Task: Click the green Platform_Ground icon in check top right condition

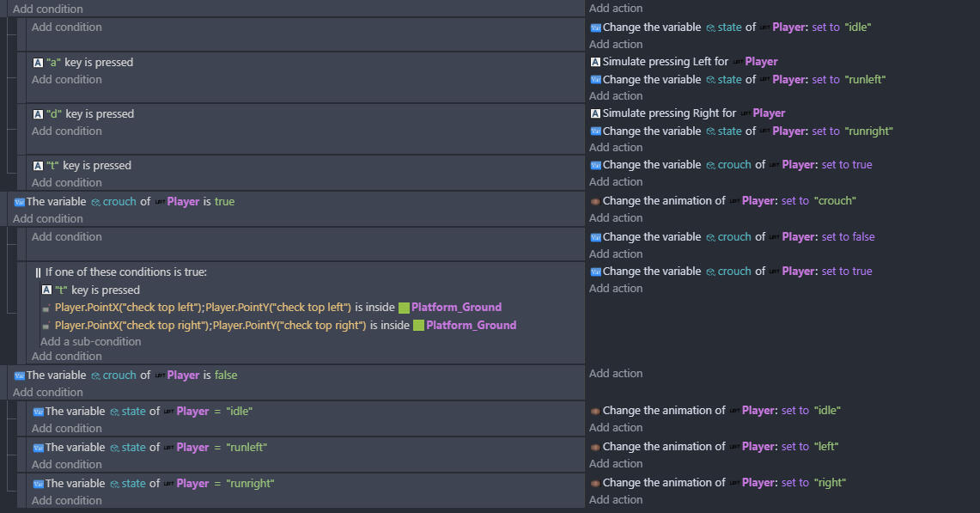Action: click(x=418, y=326)
